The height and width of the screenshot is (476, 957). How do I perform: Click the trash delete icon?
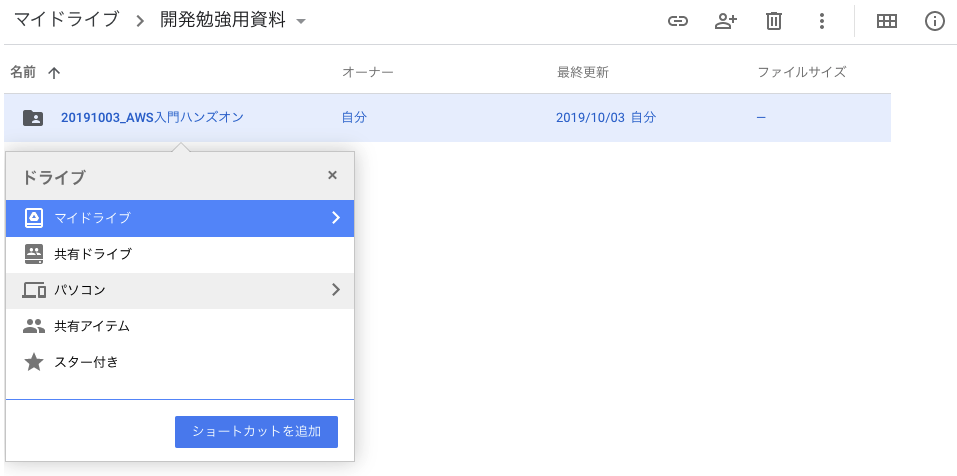click(773, 21)
